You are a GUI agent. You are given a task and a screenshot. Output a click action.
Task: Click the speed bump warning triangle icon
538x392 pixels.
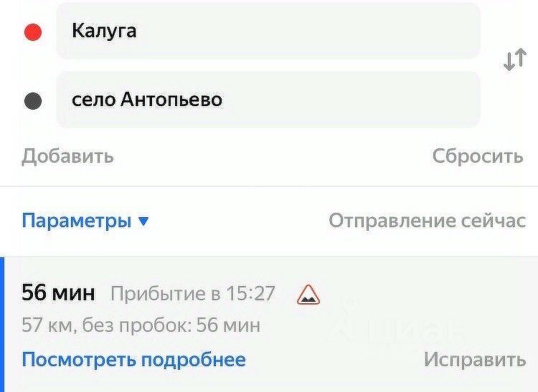point(308,294)
